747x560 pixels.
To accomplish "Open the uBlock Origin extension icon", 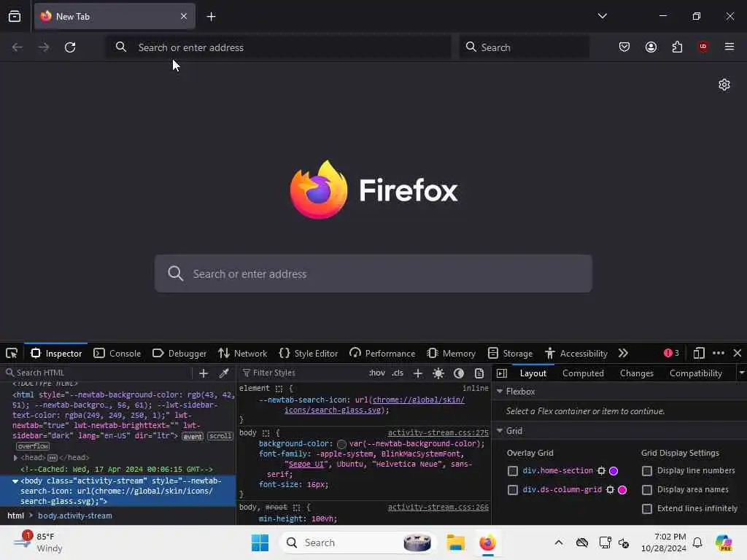I will [703, 46].
